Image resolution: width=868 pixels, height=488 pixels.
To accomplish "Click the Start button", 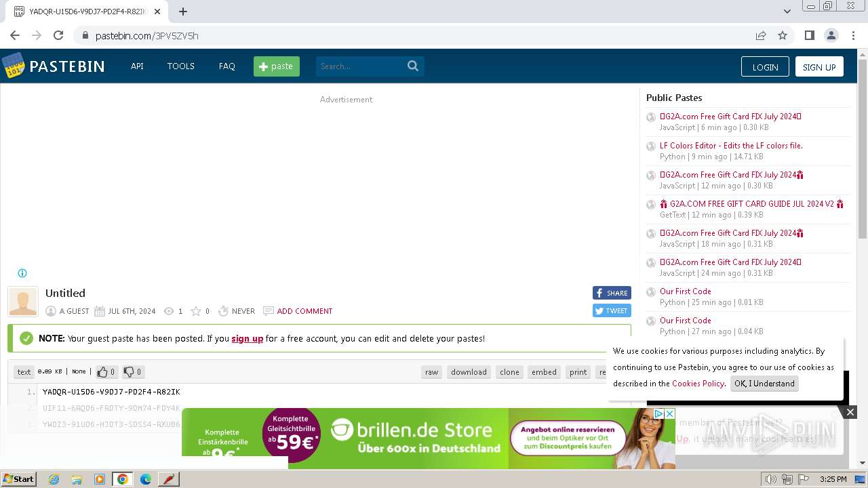I will tap(18, 479).
